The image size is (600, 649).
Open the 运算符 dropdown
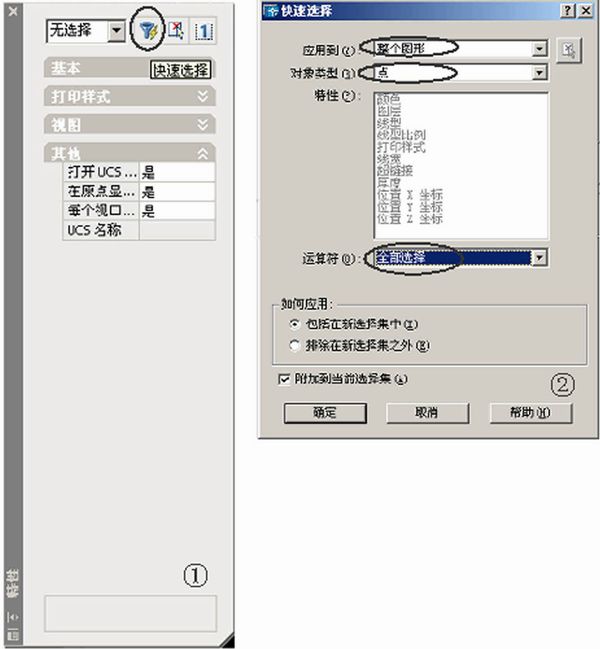[539, 258]
